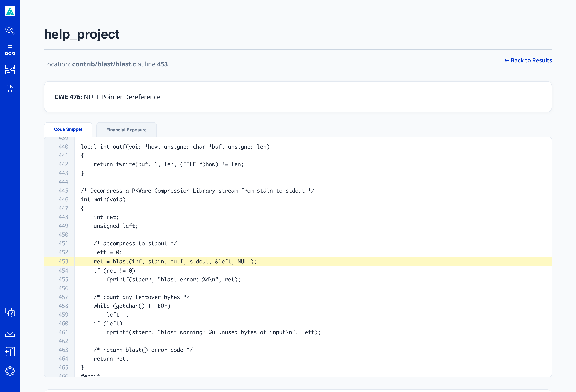576x392 pixels.
Task: Click the 'left++;' code line
Action: pyautogui.click(x=117, y=315)
